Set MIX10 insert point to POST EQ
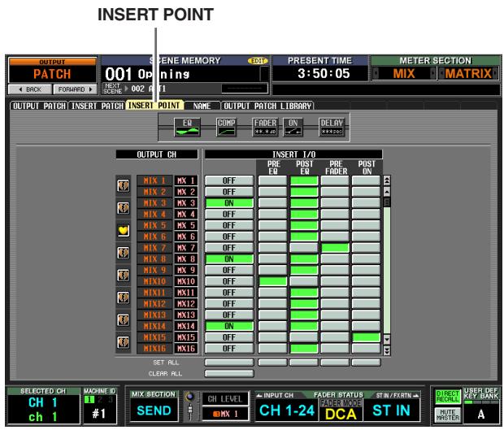 point(304,281)
